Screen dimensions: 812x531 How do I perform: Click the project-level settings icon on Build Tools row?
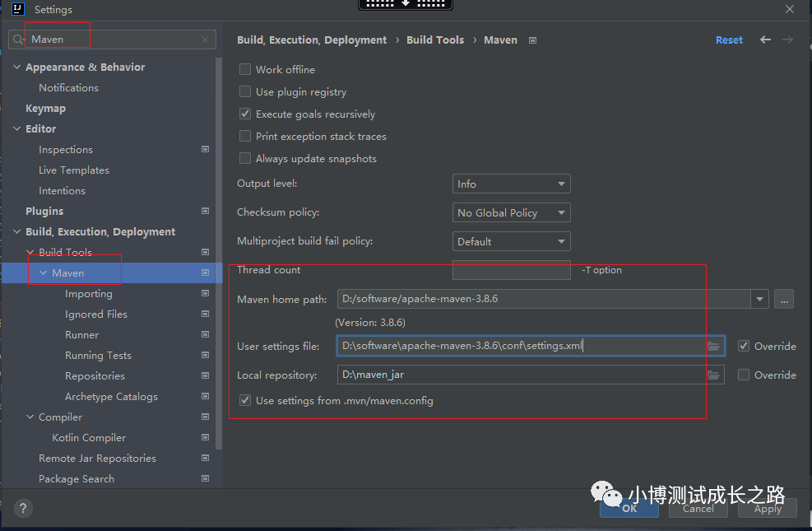pos(205,252)
